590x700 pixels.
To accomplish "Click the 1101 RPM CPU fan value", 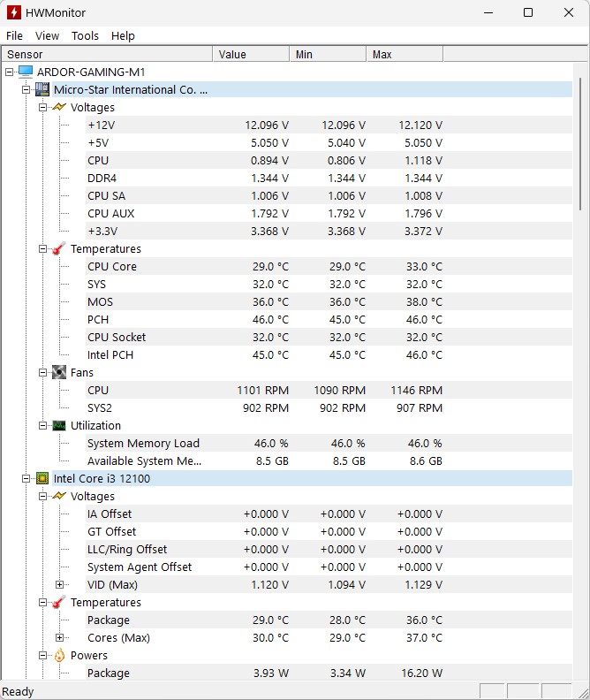I will coord(262,390).
